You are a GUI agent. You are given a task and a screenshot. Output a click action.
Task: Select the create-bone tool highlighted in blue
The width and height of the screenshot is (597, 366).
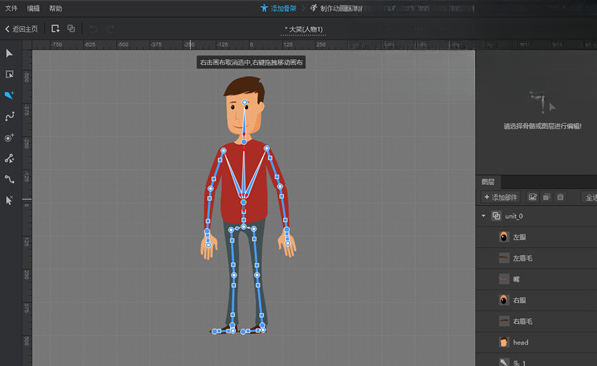pos(9,95)
